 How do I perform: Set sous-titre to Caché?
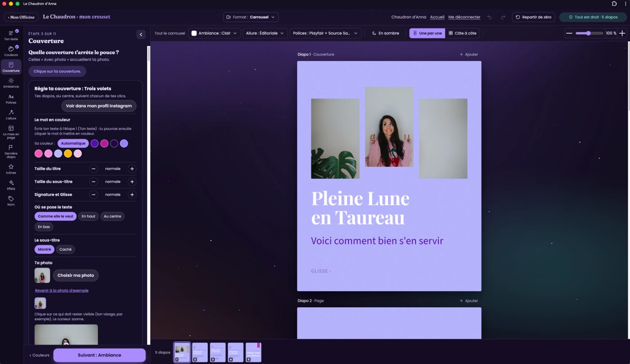tap(66, 249)
